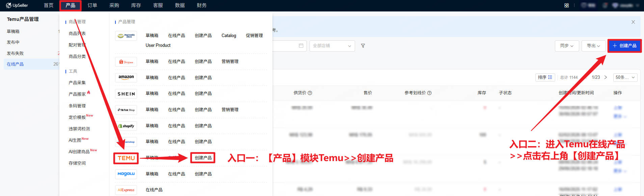This screenshot has width=644, height=196.
Task: Open the 50条 page size dropdown
Action: pyautogui.click(x=625, y=77)
